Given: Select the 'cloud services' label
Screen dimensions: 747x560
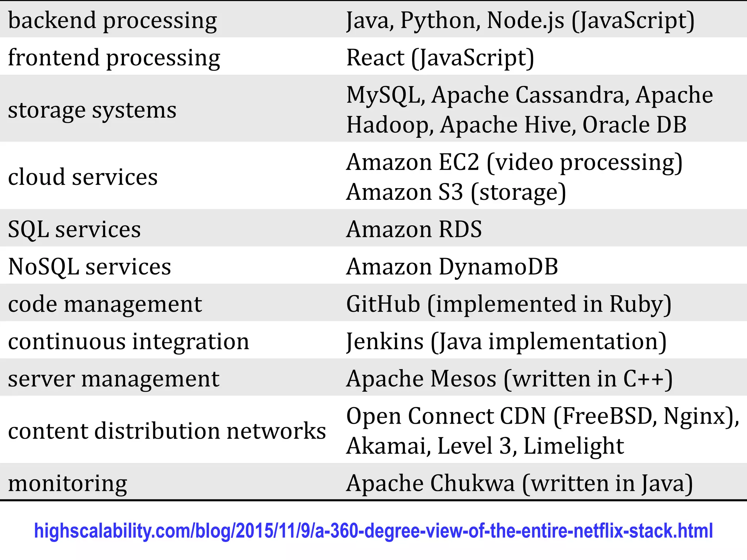Looking at the screenshot, I should [83, 177].
